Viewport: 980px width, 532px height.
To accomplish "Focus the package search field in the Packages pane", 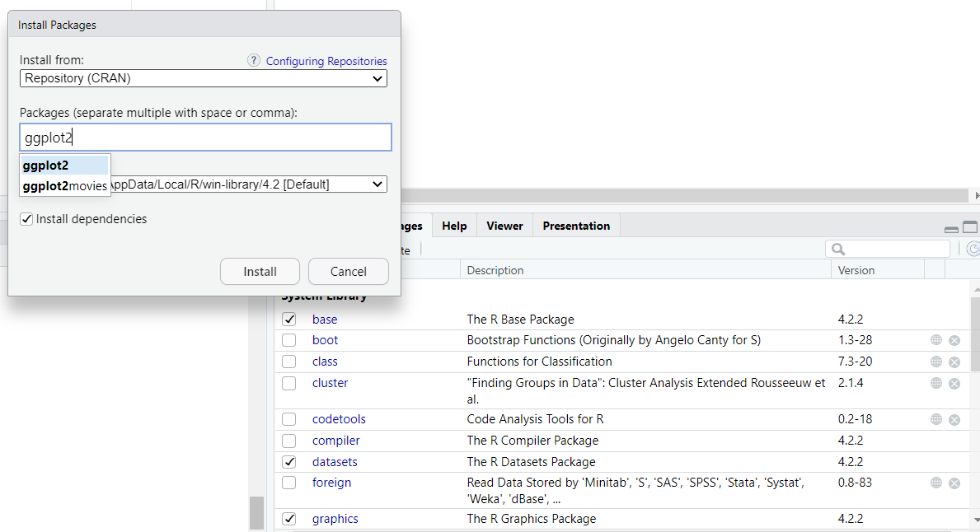I will coord(888,250).
